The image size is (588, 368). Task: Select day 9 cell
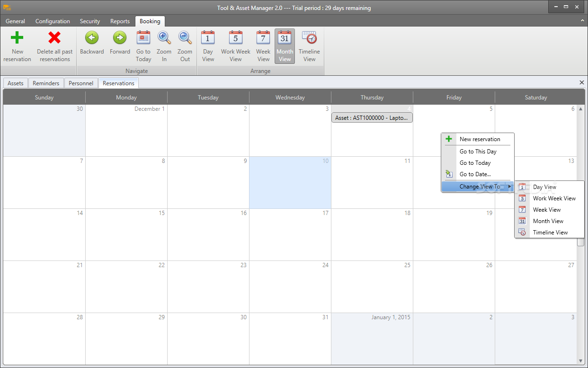click(x=208, y=183)
